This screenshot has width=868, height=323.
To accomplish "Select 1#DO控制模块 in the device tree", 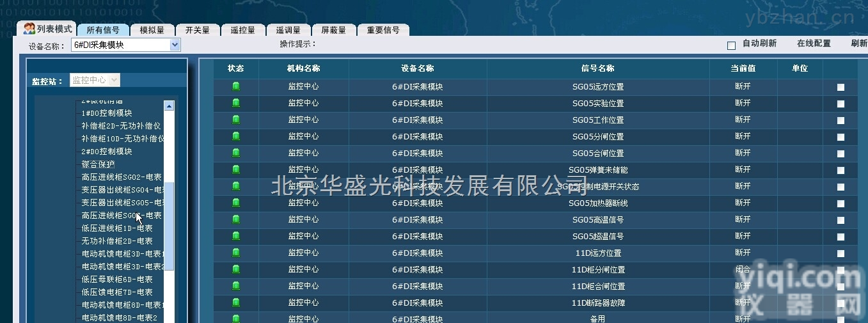I will [107, 113].
